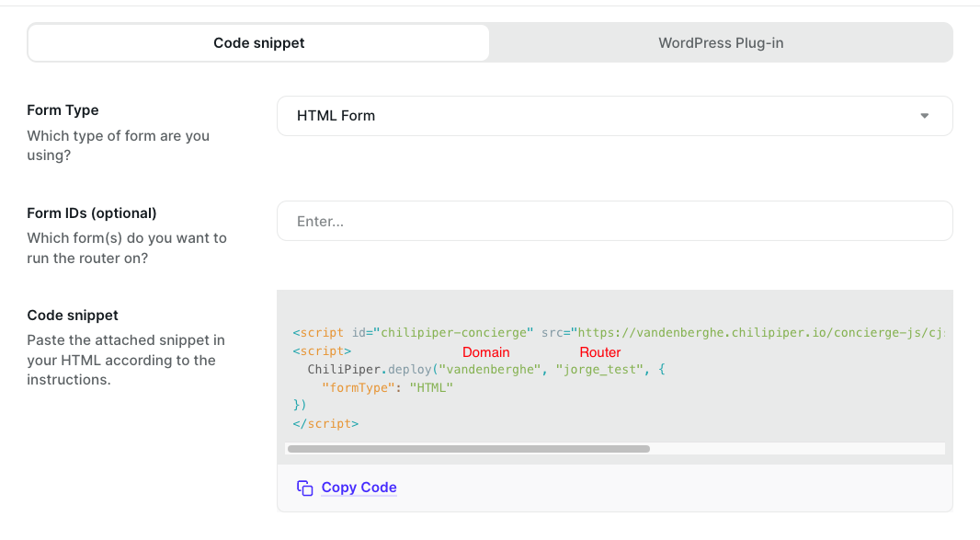Click "jorge_test" router string in code
This screenshot has height=540, width=980.
click(596, 370)
